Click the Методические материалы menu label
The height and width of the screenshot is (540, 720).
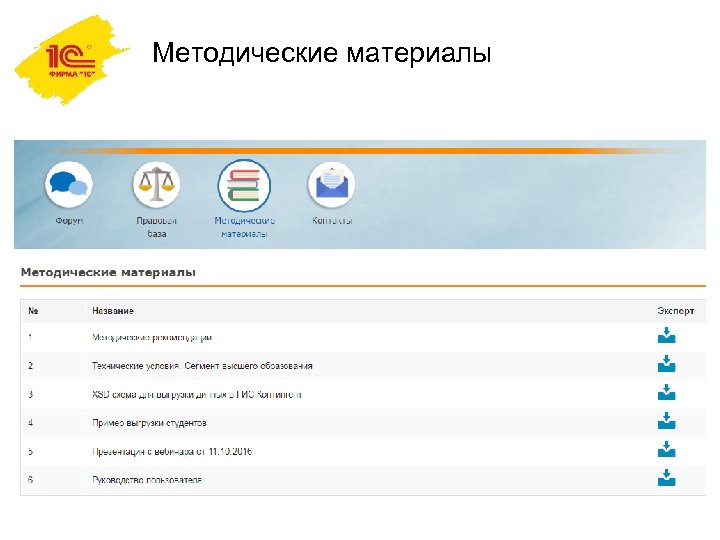click(244, 227)
